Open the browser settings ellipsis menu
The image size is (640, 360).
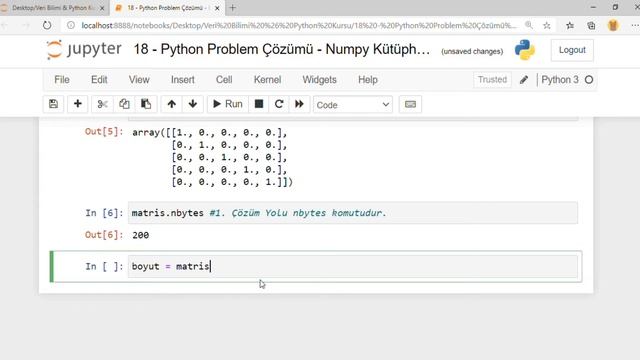pos(634,25)
